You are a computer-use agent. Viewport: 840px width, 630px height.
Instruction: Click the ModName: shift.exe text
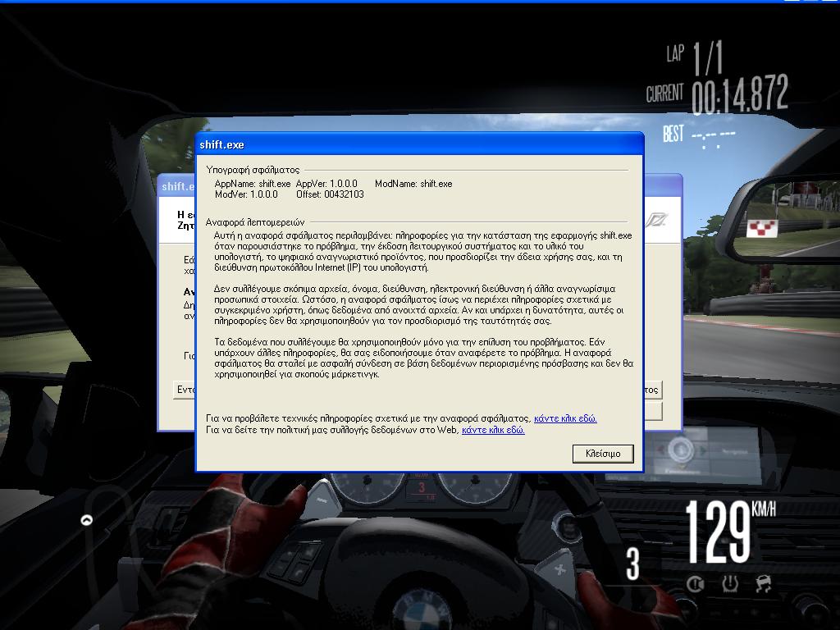pos(413,184)
